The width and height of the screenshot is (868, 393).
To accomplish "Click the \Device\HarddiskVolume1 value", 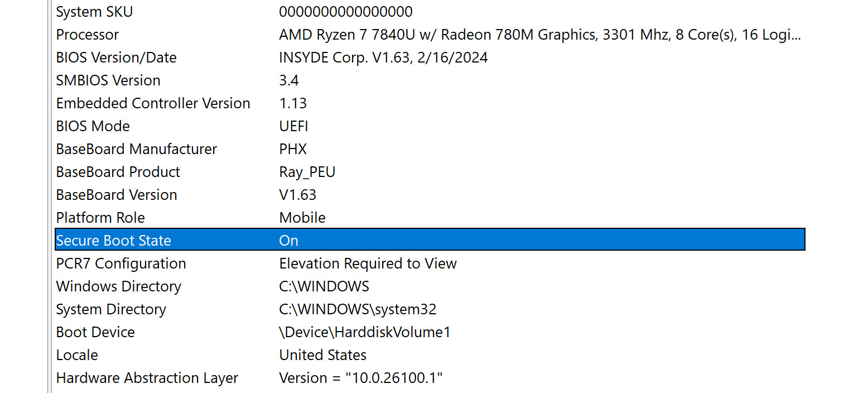I will (364, 332).
